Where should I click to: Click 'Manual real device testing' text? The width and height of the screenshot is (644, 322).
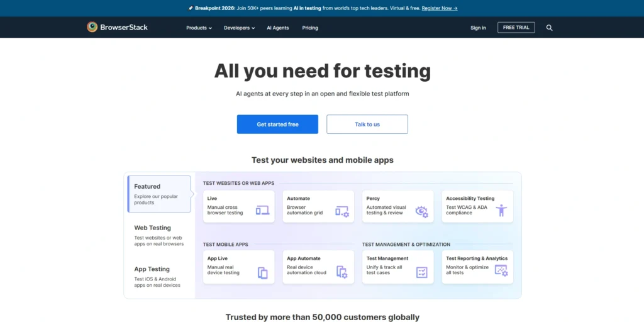pyautogui.click(x=223, y=270)
